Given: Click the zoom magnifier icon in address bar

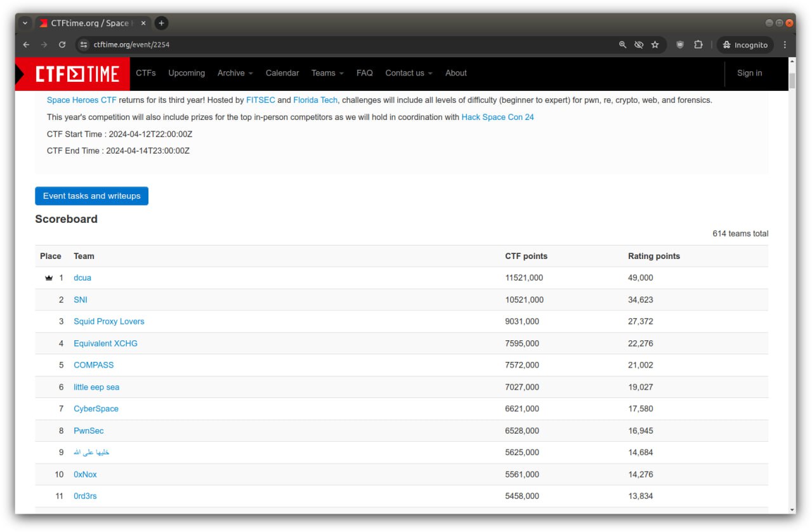Looking at the screenshot, I should coord(623,45).
